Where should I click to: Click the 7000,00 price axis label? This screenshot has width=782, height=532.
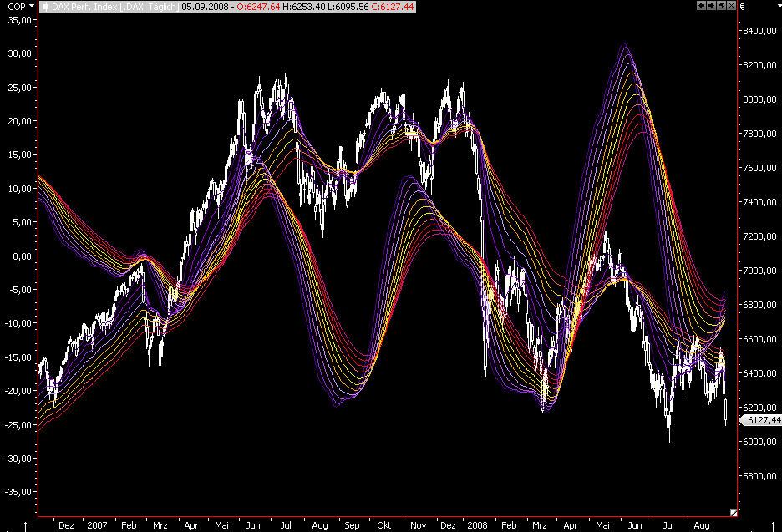tap(759, 271)
